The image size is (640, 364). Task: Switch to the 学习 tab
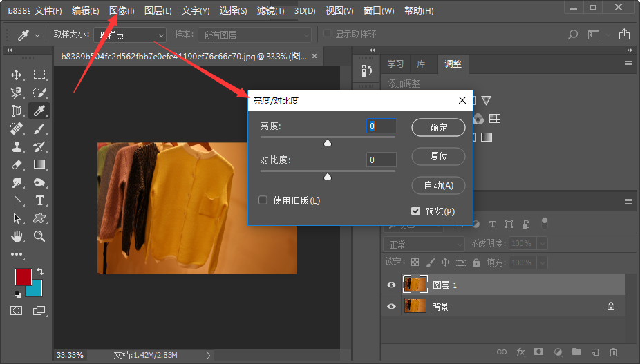tap(395, 64)
